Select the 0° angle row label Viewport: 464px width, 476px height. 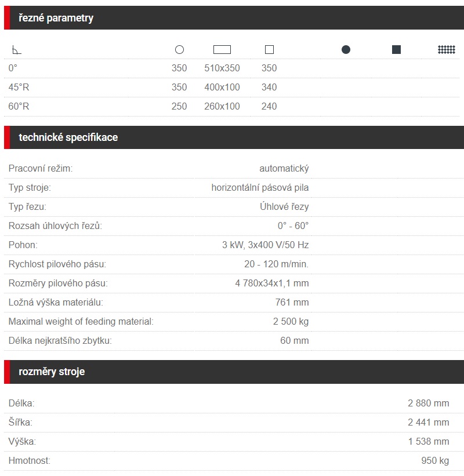[13, 68]
